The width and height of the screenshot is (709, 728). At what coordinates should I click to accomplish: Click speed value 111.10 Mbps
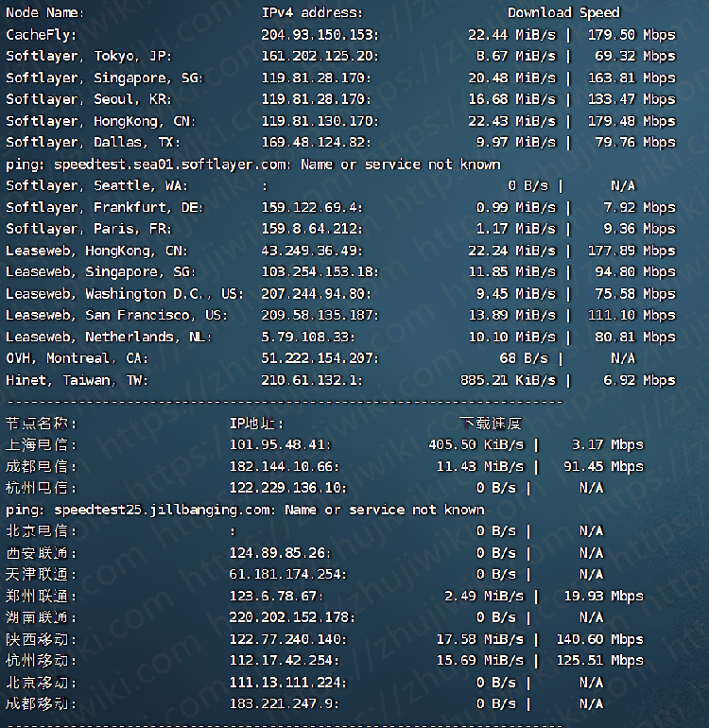click(x=631, y=315)
